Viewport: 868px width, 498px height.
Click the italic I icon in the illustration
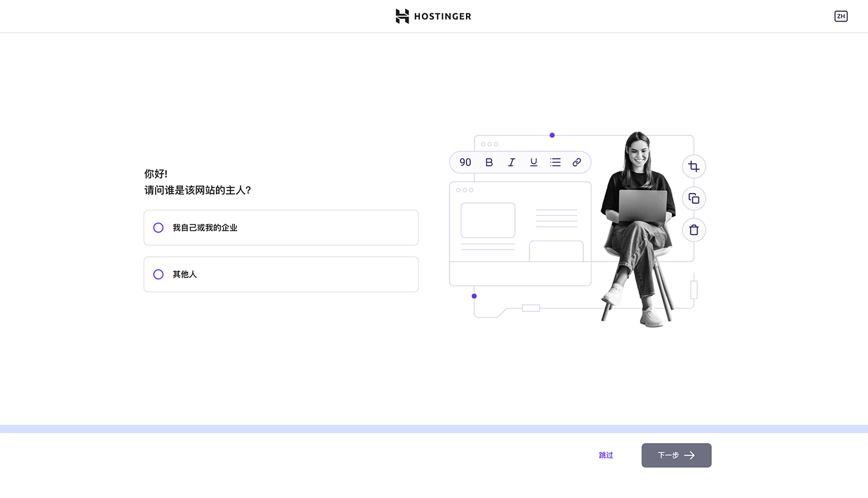point(512,163)
